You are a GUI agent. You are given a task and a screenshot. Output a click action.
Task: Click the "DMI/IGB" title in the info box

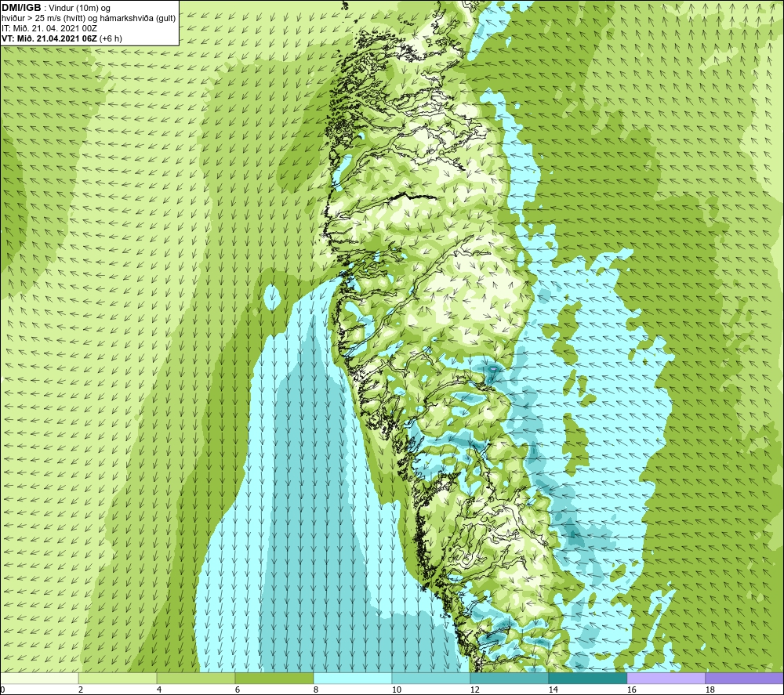click(x=21, y=8)
